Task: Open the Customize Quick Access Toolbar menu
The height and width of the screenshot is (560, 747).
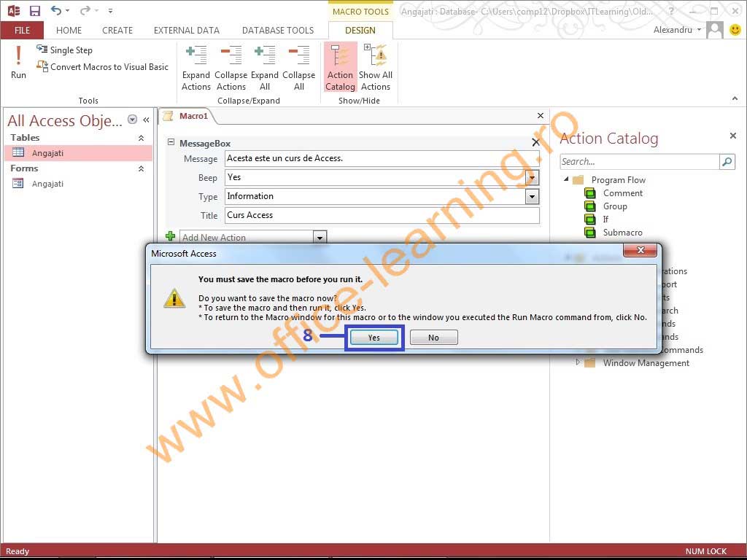Action: 111,10
